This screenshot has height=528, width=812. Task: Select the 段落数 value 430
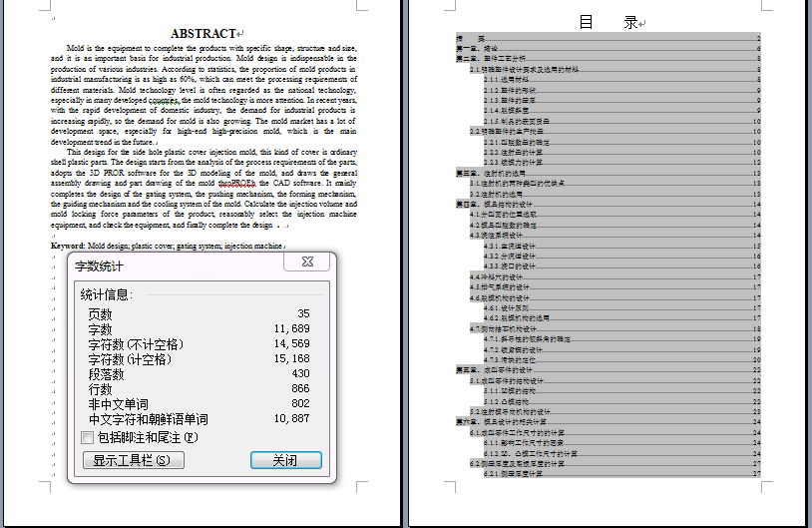click(300, 373)
